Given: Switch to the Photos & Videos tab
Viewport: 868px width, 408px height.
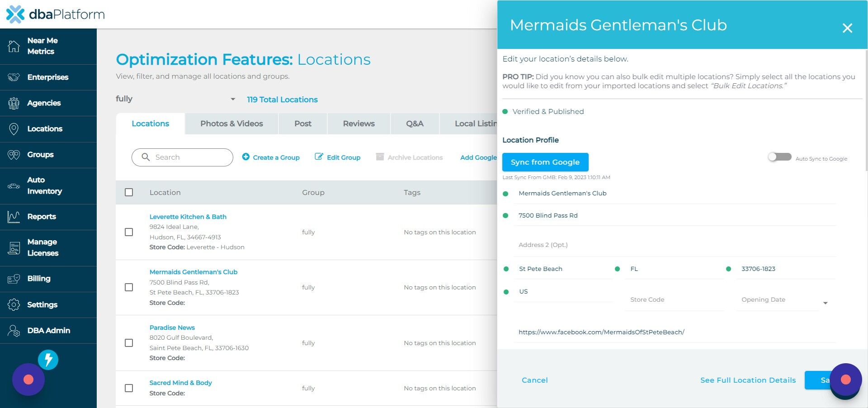Looking at the screenshot, I should point(231,123).
